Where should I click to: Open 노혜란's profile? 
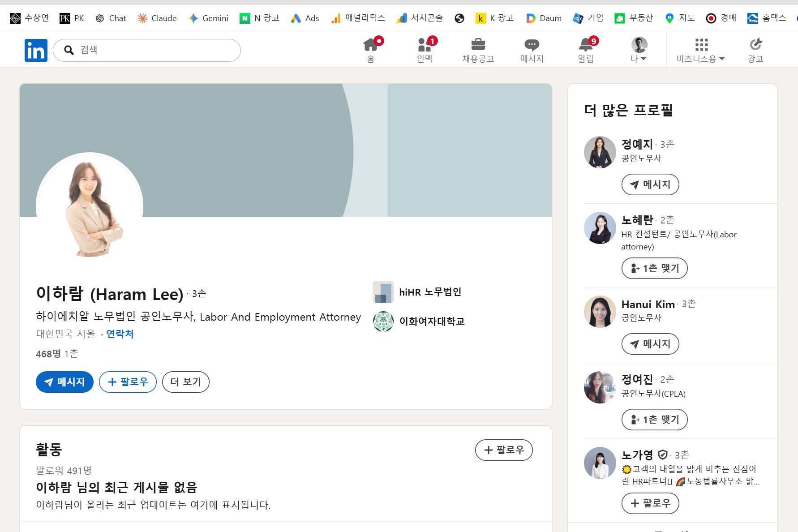[x=637, y=220]
